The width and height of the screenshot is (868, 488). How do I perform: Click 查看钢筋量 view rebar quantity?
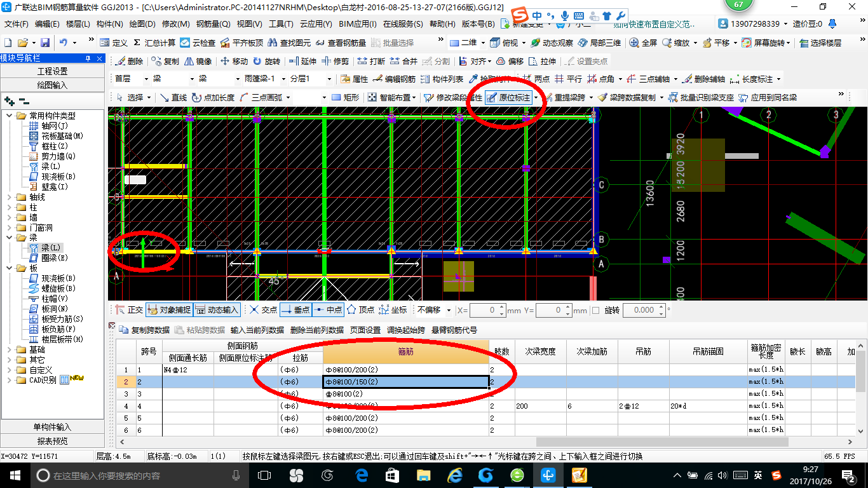tap(341, 43)
